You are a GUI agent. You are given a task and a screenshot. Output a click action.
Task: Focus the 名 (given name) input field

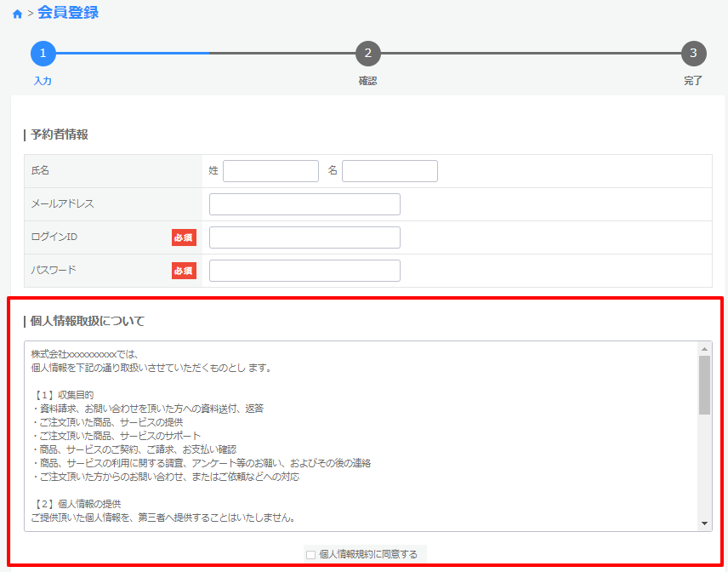tap(390, 171)
